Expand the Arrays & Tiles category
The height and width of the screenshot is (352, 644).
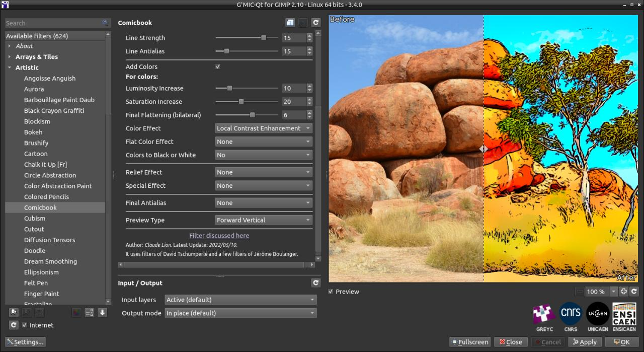pyautogui.click(x=10, y=56)
